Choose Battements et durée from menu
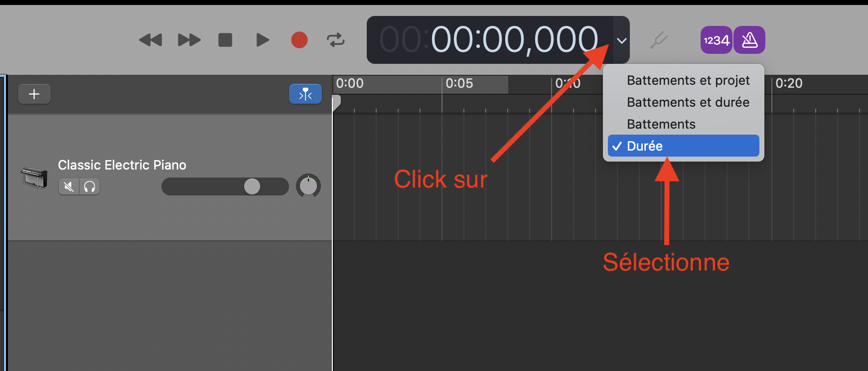Image resolution: width=868 pixels, height=371 pixels. pos(688,102)
